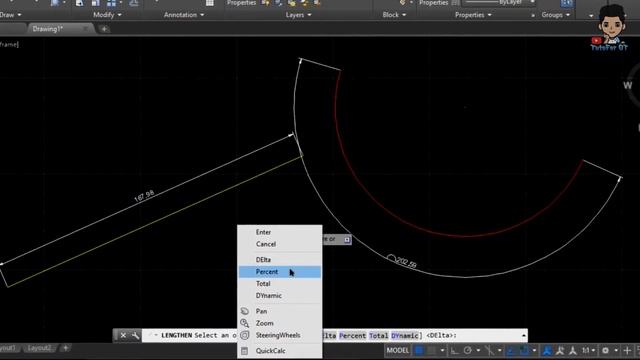Toggle object snap tracking in status bar
This screenshot has width=640, height=360.
(x=511, y=350)
